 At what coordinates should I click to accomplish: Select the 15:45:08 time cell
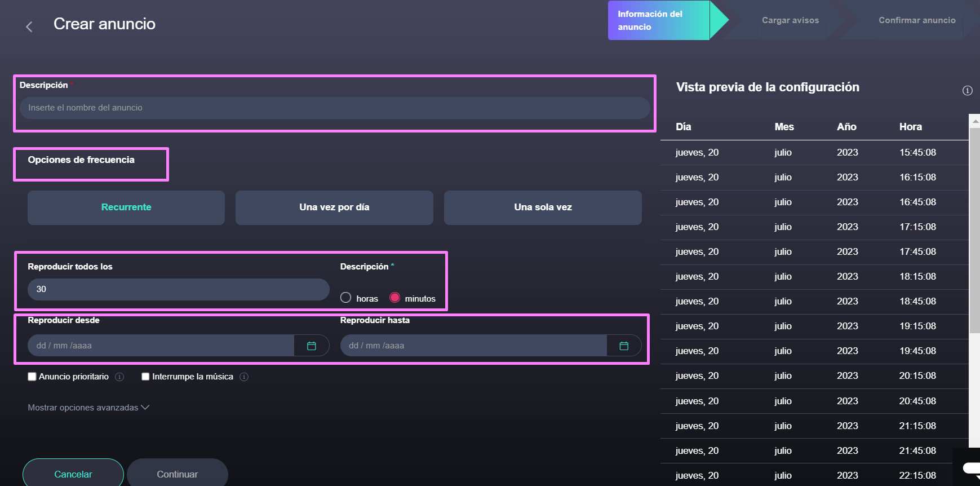click(x=917, y=152)
